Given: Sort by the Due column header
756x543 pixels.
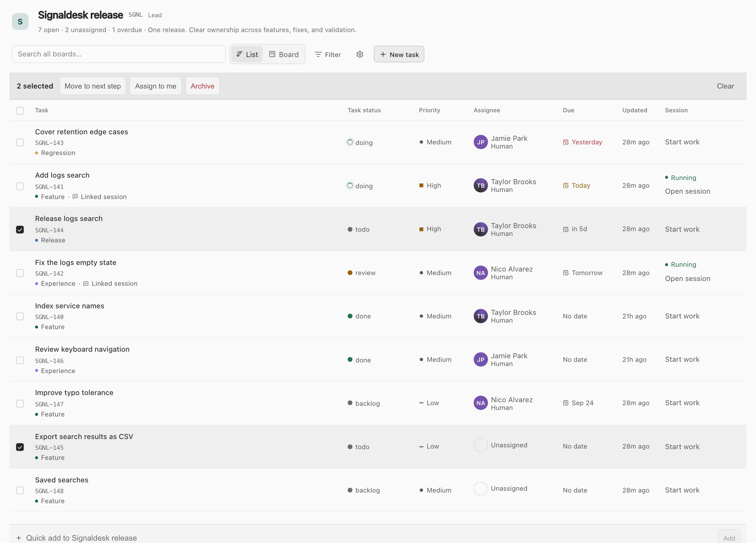Looking at the screenshot, I should click(568, 110).
